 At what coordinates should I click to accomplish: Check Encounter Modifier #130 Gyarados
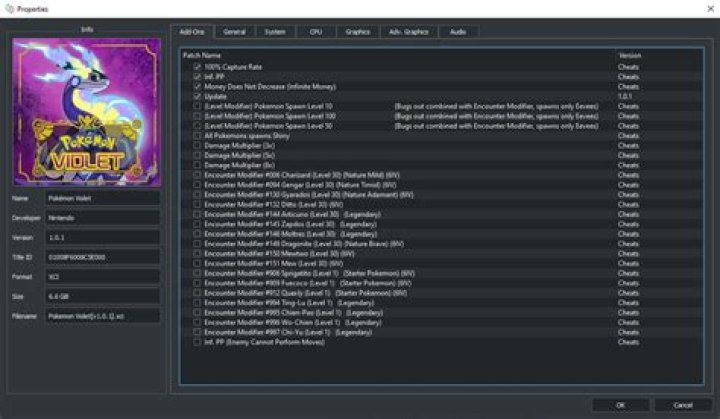tap(197, 195)
